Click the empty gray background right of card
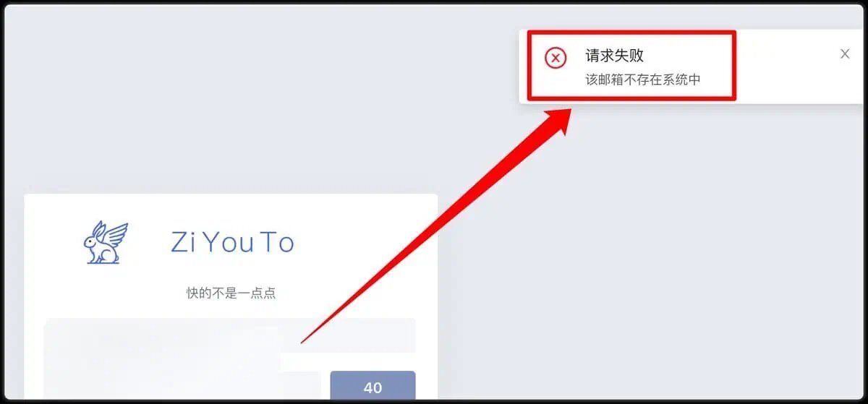The width and height of the screenshot is (868, 404). click(x=651, y=253)
